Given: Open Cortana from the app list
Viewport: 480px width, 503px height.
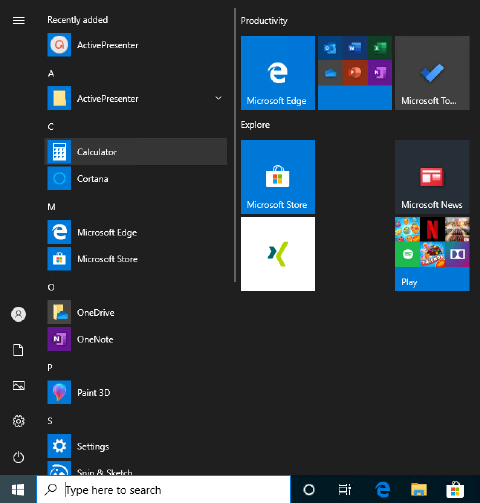Looking at the screenshot, I should click(136, 179).
